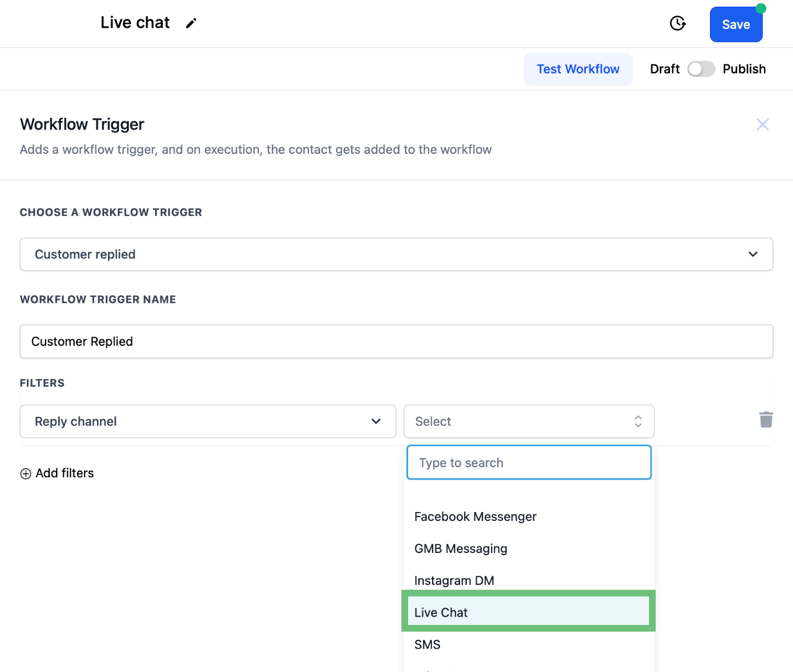Run Test Workflow
Viewport: 793px width, 672px height.
pos(578,69)
